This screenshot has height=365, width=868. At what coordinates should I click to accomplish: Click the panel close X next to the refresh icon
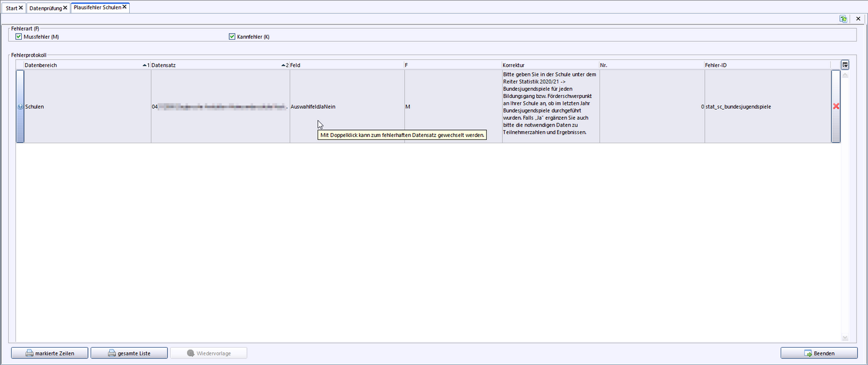(858, 19)
